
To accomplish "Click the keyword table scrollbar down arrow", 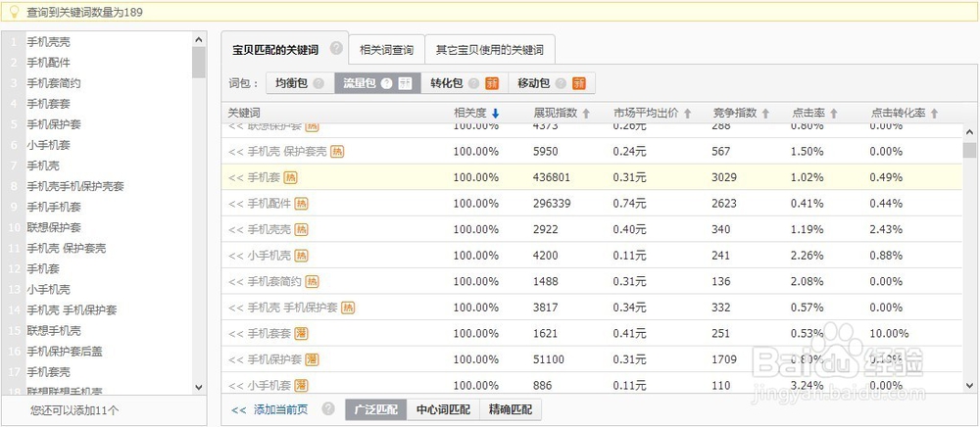I will point(969,386).
